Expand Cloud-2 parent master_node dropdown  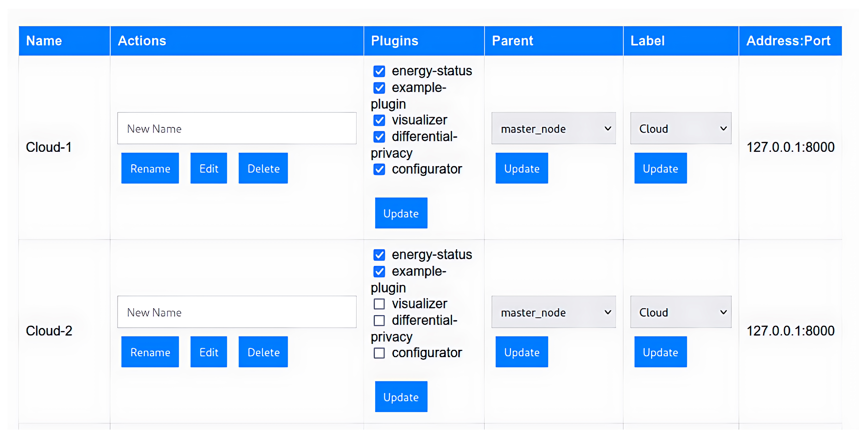(553, 312)
